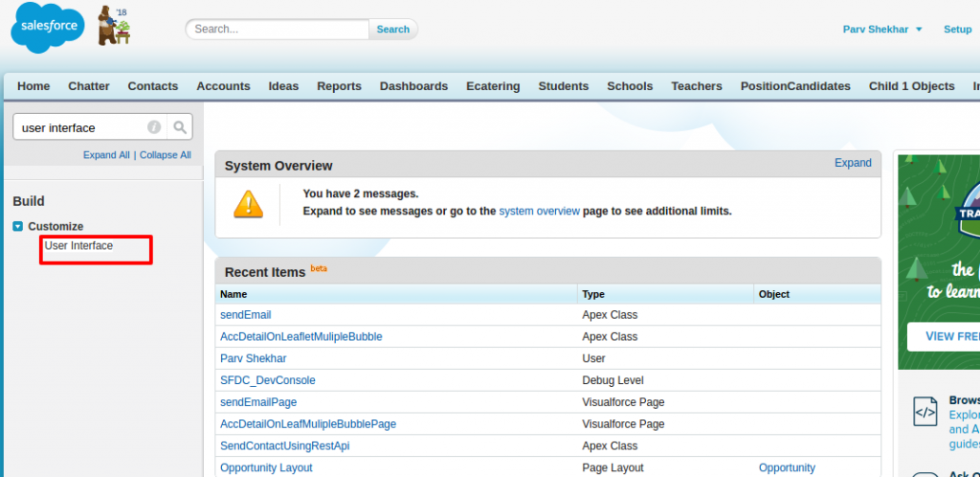
Task: Click Collapse All in setup sidebar
Action: pos(165,155)
